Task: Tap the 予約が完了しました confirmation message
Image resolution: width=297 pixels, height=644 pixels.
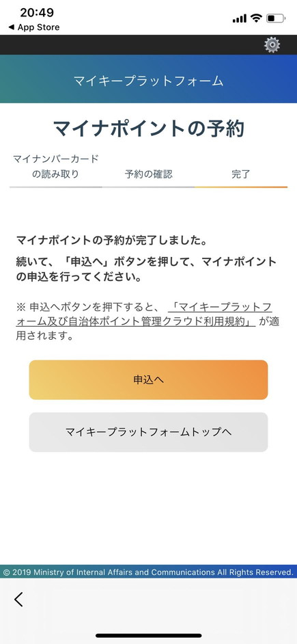Action: click(111, 240)
